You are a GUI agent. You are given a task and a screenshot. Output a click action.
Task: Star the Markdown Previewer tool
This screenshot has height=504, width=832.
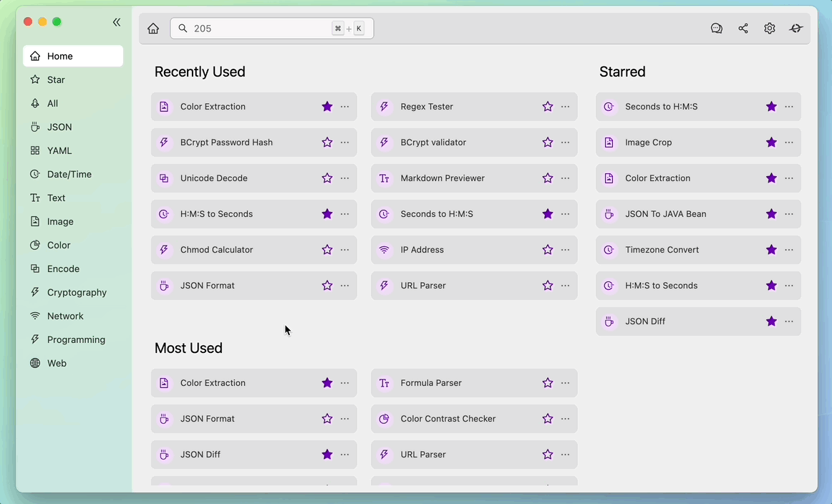(x=548, y=178)
